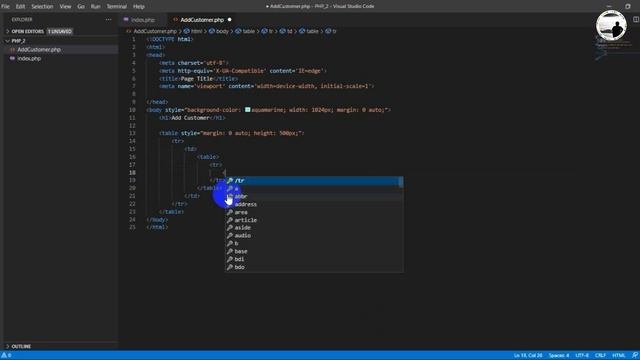This screenshot has height=360, width=640.
Task: Pick the bdi tag suggestion
Action: pyautogui.click(x=314, y=259)
